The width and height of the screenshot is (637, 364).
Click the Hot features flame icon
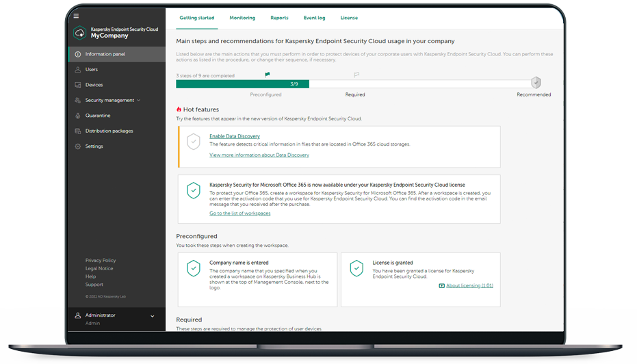coord(179,109)
